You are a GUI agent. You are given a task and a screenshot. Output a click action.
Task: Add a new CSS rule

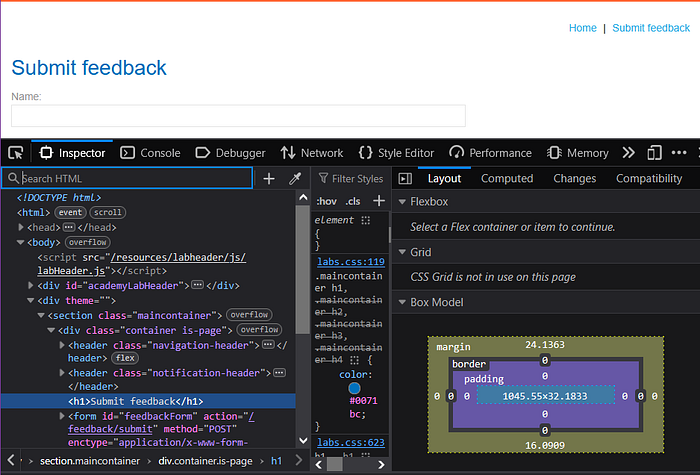pos(379,201)
